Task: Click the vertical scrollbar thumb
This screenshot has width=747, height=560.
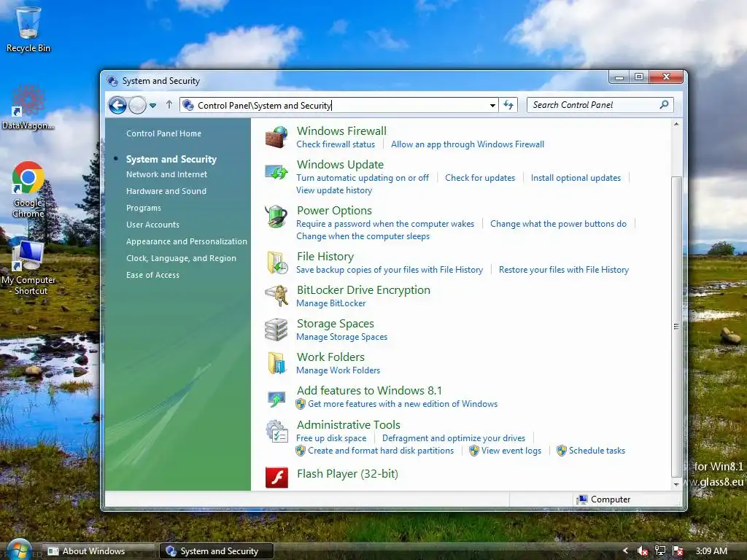Action: pyautogui.click(x=676, y=326)
